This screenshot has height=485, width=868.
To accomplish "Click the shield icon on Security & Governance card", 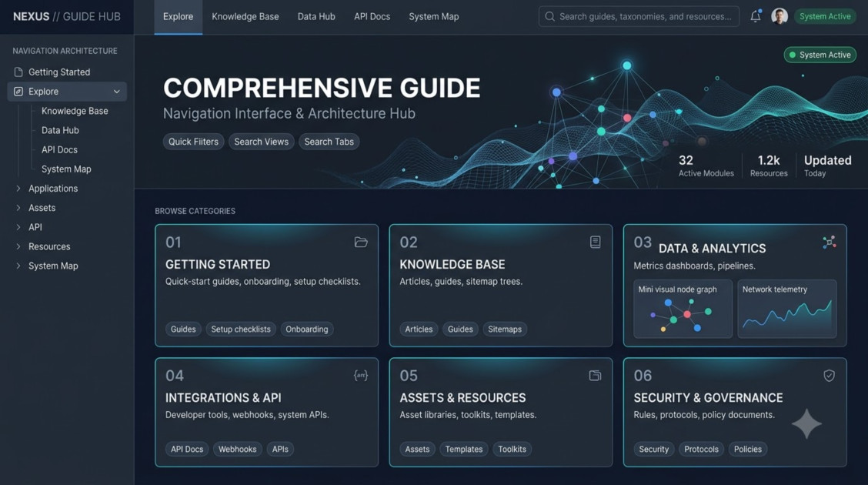I will point(829,376).
